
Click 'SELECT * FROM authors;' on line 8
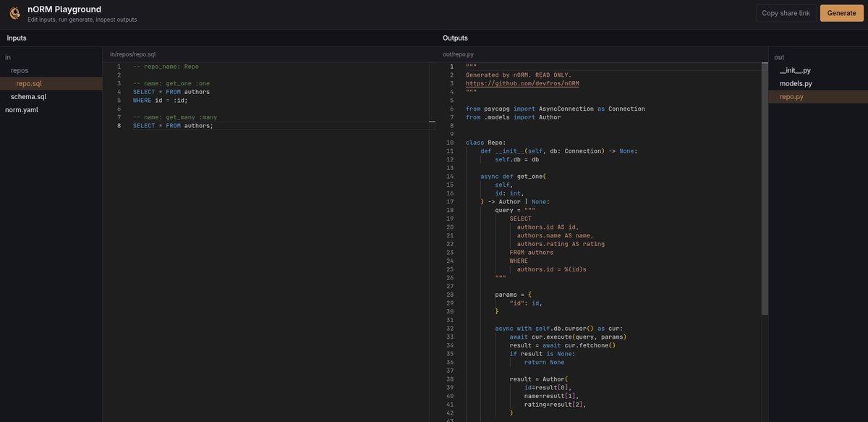173,125
